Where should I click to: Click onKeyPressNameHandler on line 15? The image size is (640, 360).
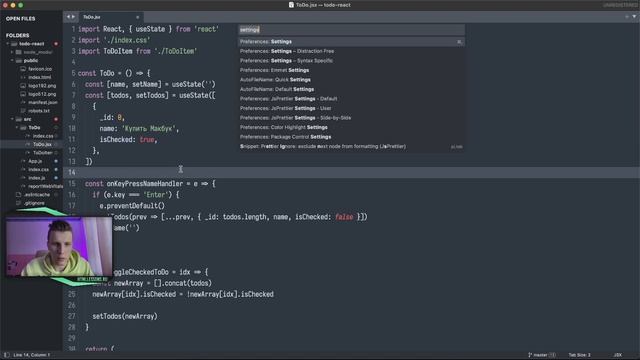(x=145, y=184)
